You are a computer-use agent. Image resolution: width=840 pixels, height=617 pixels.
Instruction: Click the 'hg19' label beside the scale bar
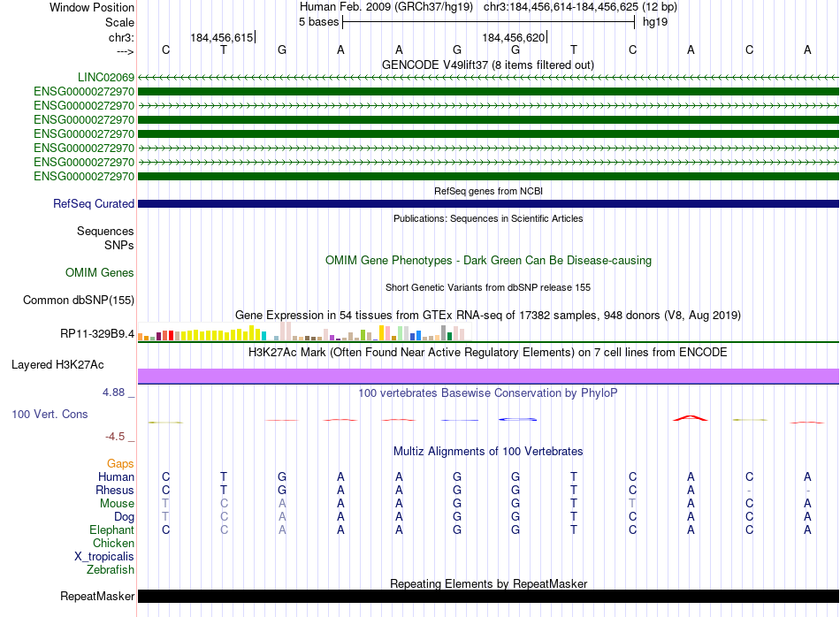pos(655,22)
